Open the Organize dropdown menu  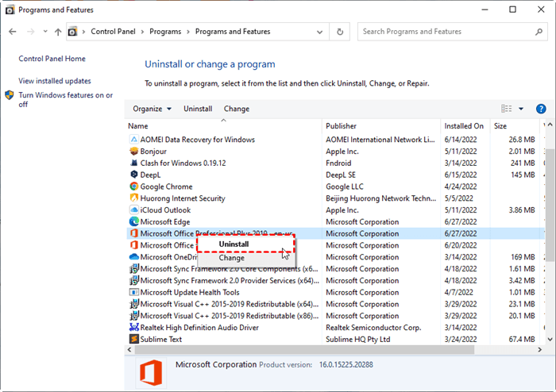[152, 109]
